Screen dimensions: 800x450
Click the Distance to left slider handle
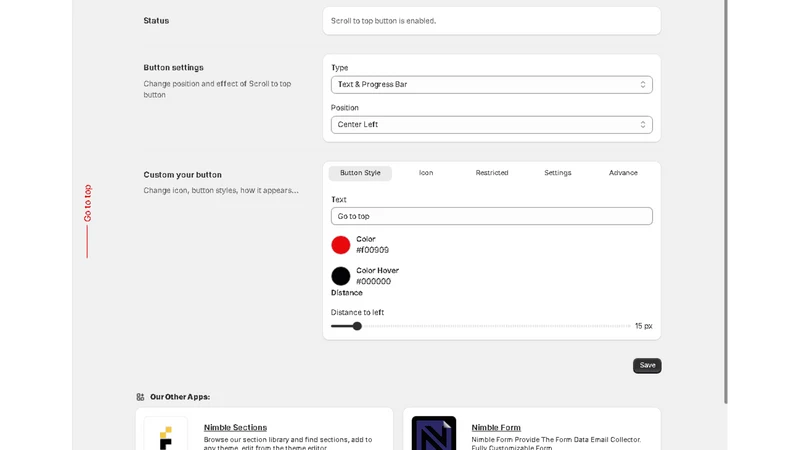click(x=357, y=326)
